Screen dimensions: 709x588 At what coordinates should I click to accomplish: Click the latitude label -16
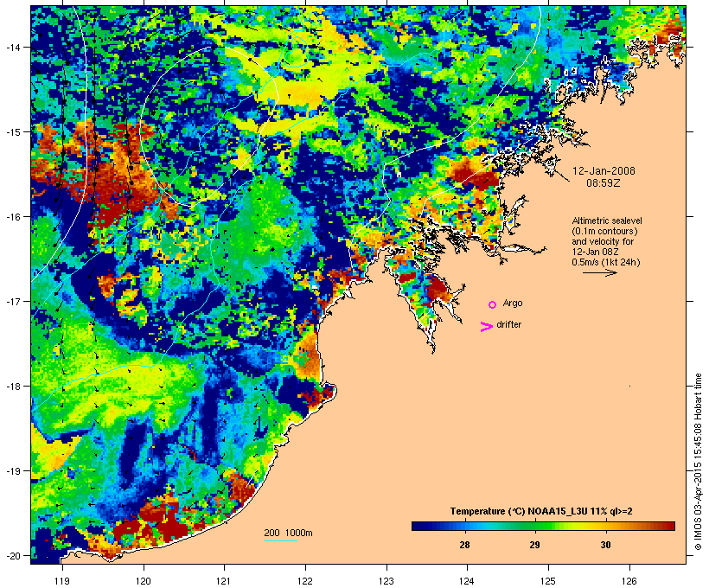tap(12, 217)
